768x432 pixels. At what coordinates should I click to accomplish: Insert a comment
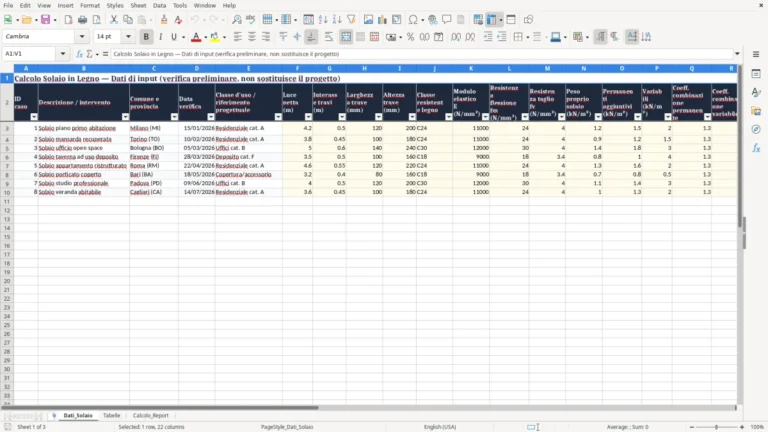pyautogui.click(x=447, y=20)
